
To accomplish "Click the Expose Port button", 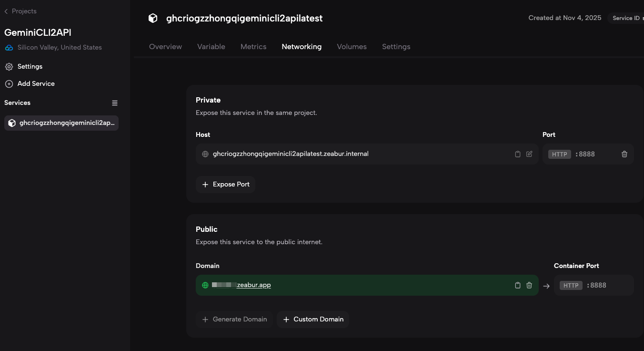I will pos(226,185).
